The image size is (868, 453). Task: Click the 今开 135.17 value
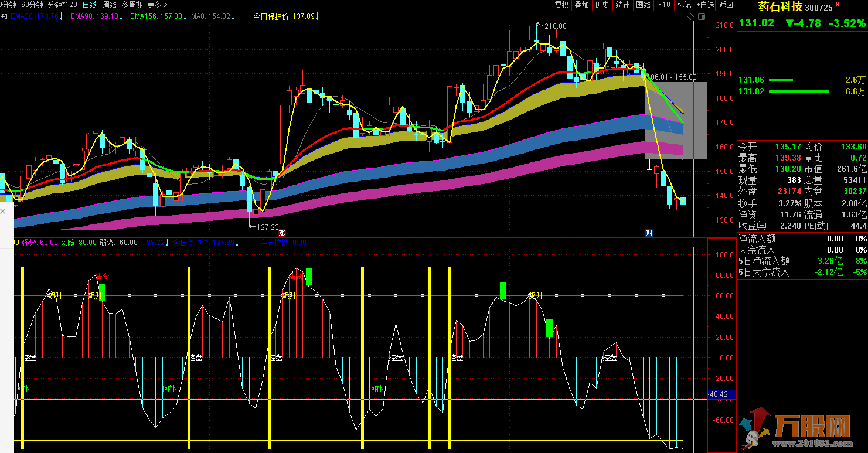pos(787,147)
